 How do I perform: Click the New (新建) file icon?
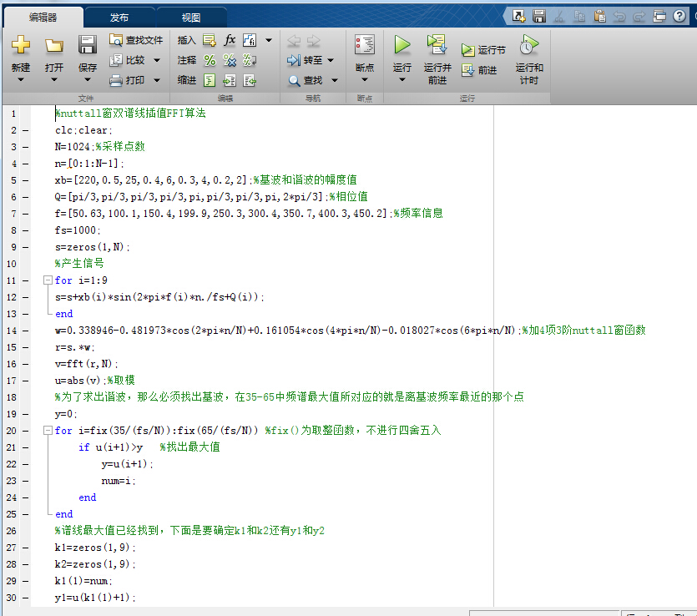(x=20, y=45)
